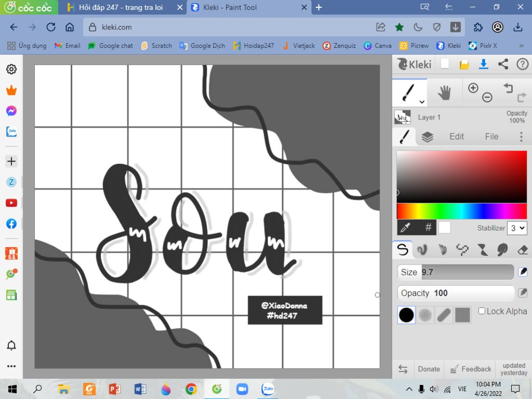532x399 pixels.
Task: Open the hex color input
Action: pos(428,228)
